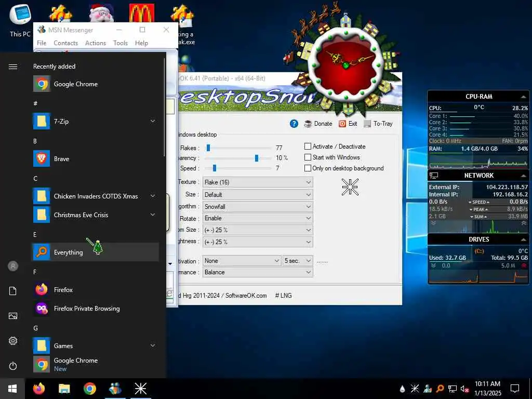Open Christmas Eve Crisis folder entry
Viewport: 532px width, 399px height.
click(96, 215)
